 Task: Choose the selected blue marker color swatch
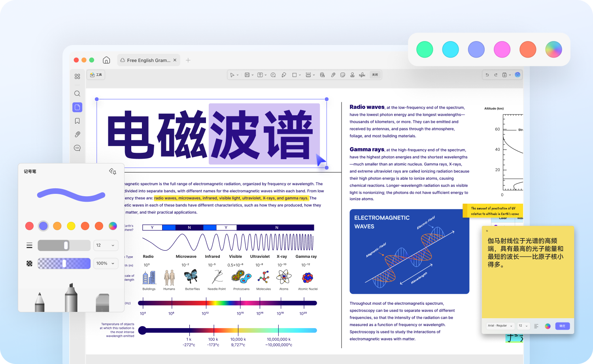43,226
